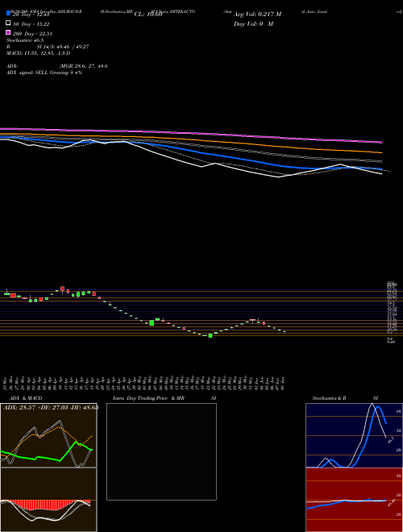Click the 'Avg Vol: 0.217 M' label
This screenshot has width=403, height=532.
tap(257, 15)
